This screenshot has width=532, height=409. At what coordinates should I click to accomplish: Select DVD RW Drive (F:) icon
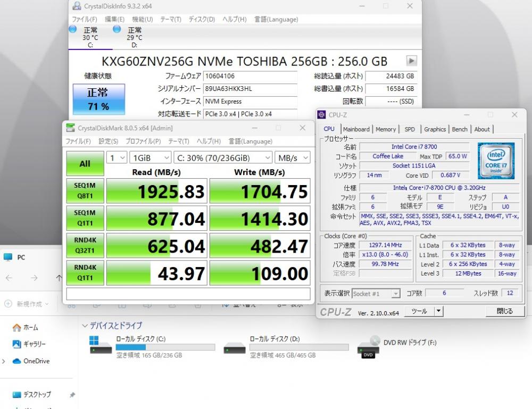[369, 347]
